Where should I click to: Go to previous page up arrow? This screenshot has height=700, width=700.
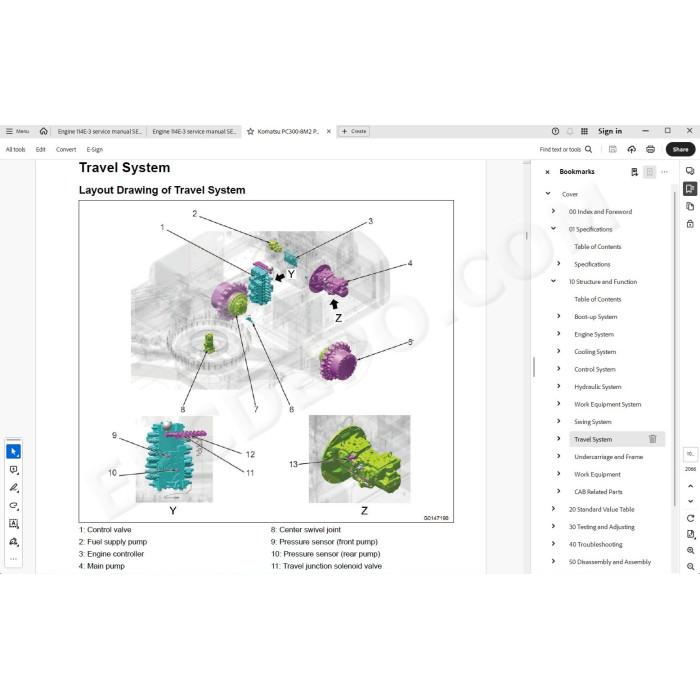[690, 486]
